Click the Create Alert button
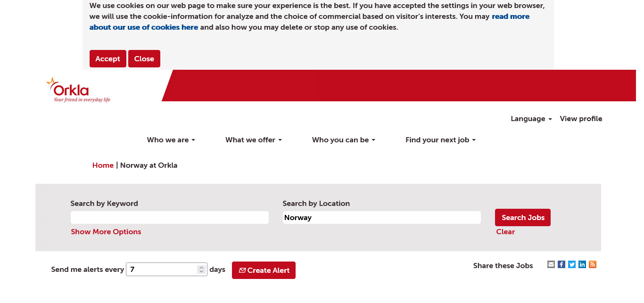 (264, 270)
